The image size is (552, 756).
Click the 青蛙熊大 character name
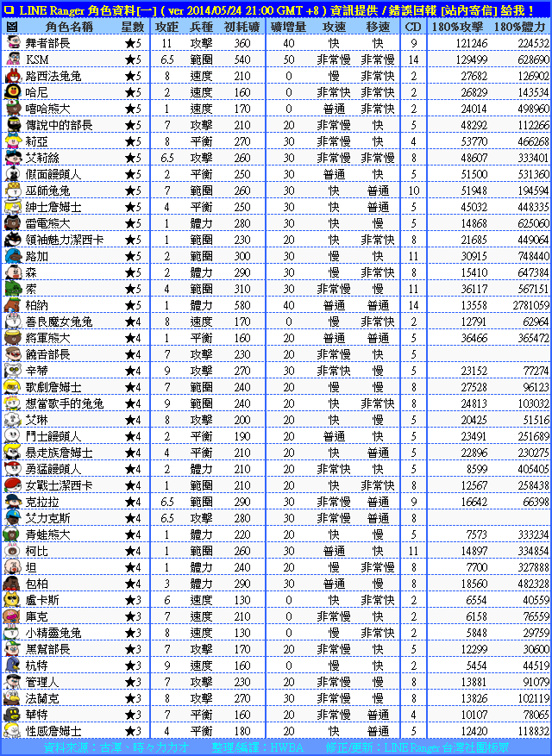click(53, 534)
